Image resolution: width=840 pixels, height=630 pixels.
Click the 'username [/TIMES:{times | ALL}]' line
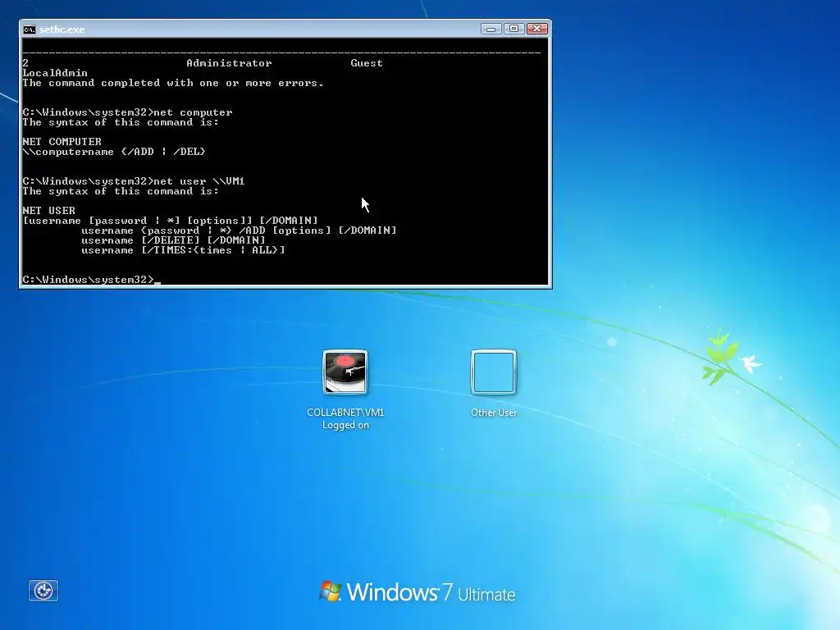pyautogui.click(x=183, y=250)
